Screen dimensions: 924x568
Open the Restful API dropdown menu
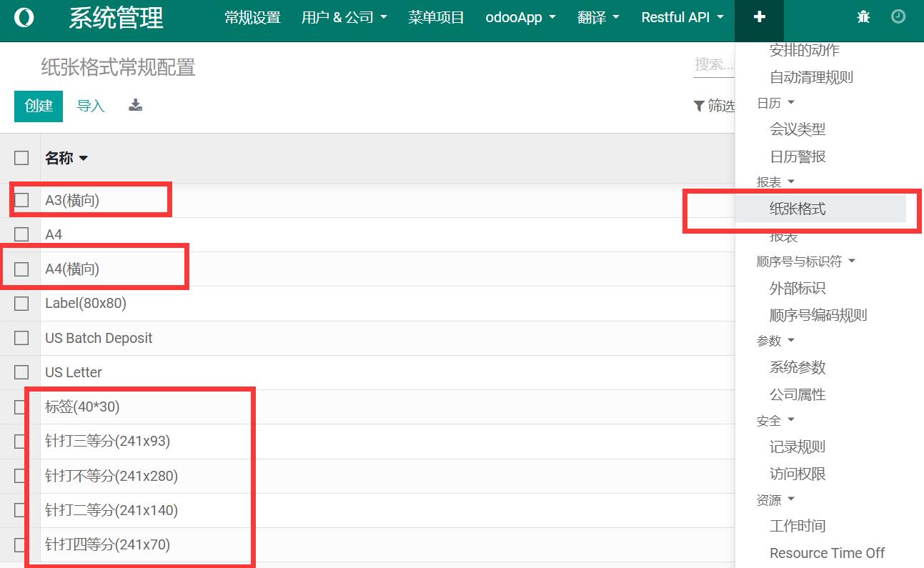(682, 18)
